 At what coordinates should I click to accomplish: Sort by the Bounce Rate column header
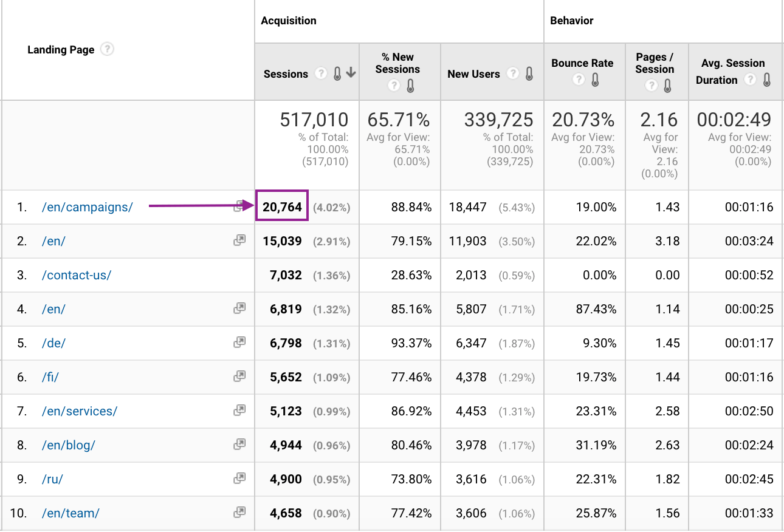coord(582,63)
